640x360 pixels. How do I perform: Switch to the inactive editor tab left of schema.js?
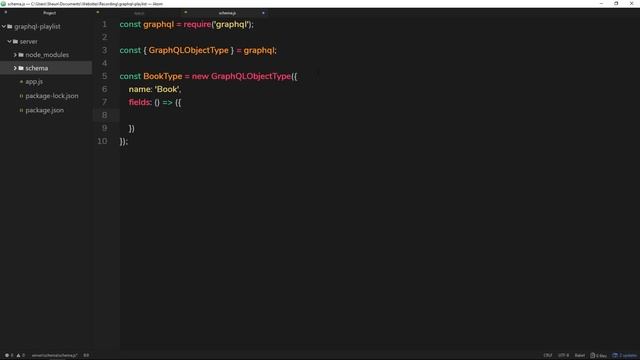139,13
